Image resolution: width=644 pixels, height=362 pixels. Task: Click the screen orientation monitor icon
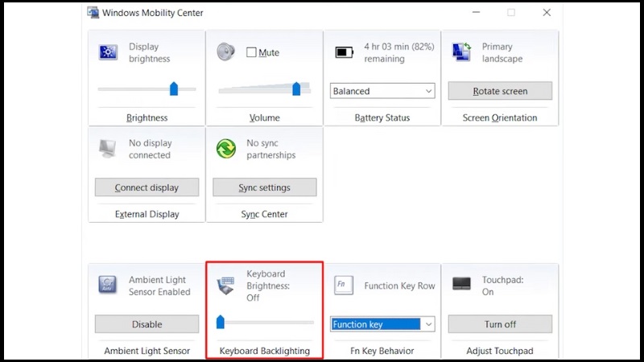pos(461,51)
